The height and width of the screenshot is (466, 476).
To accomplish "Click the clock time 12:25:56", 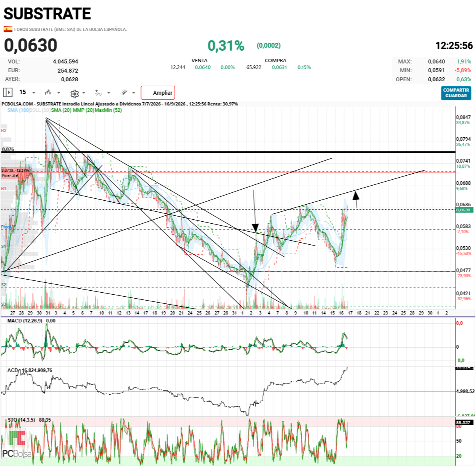I will tap(454, 46).
